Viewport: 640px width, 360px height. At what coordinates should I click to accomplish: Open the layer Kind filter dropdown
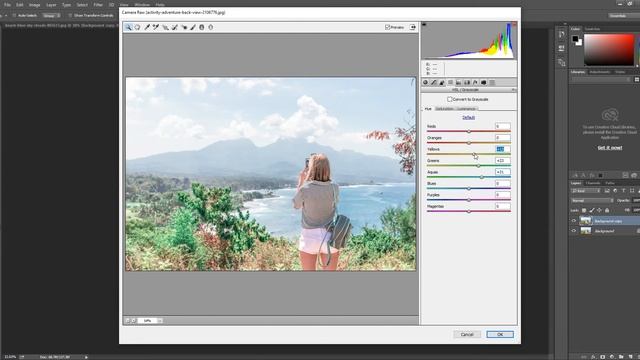point(586,191)
